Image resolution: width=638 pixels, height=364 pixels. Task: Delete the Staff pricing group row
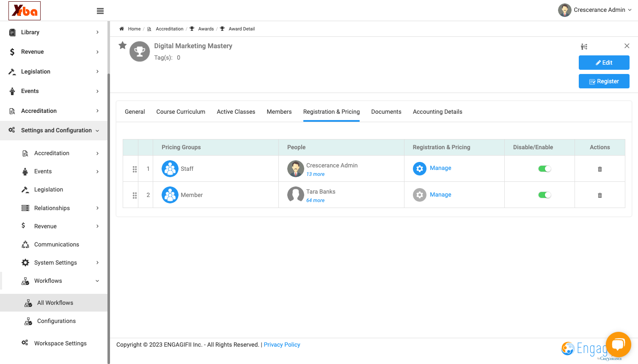600,169
